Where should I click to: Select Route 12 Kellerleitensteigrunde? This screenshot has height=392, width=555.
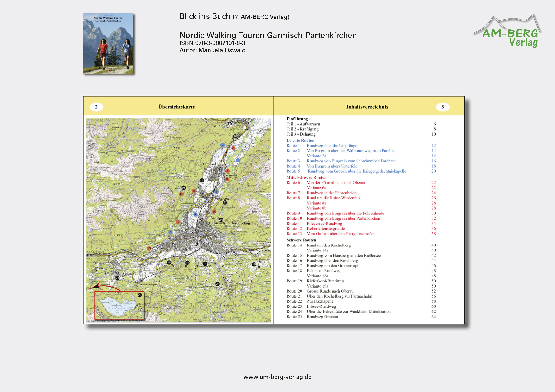tap(361, 229)
